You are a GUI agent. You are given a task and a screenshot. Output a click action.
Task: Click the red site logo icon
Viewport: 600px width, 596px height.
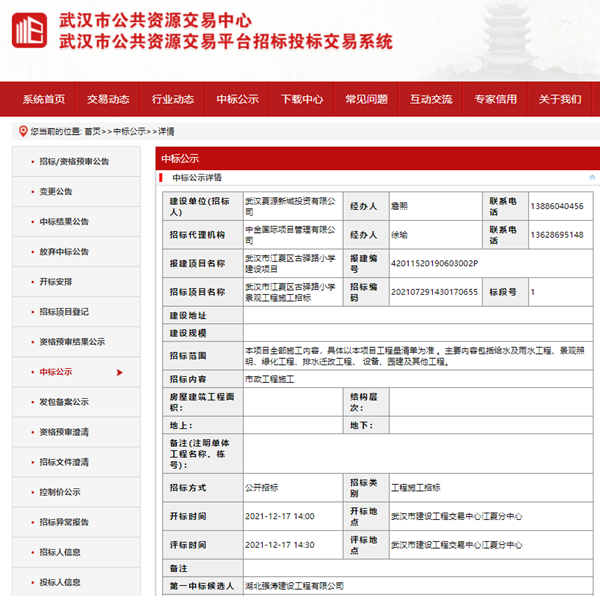(29, 30)
